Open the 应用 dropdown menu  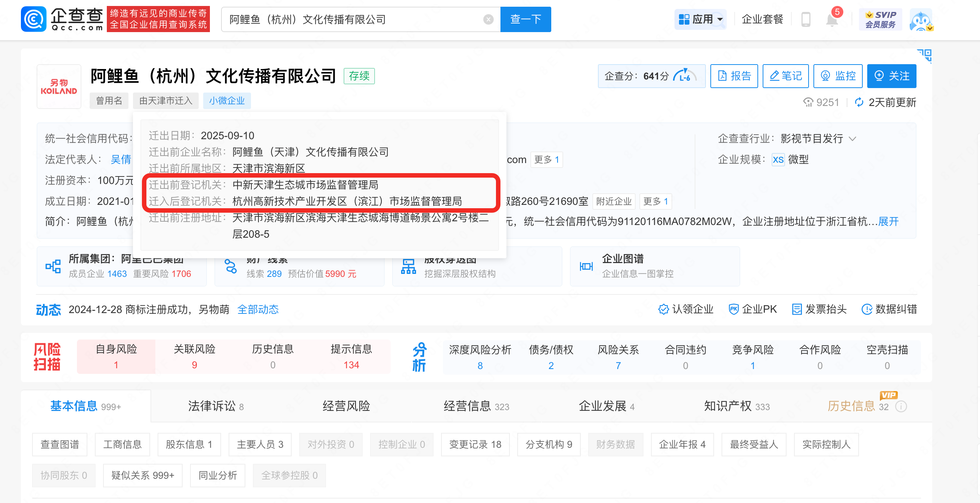700,19
